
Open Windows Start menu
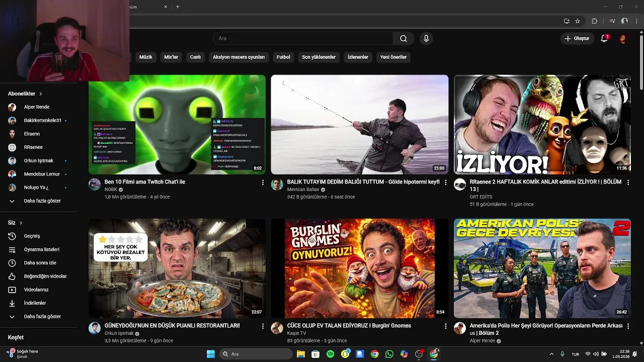pos(211,354)
